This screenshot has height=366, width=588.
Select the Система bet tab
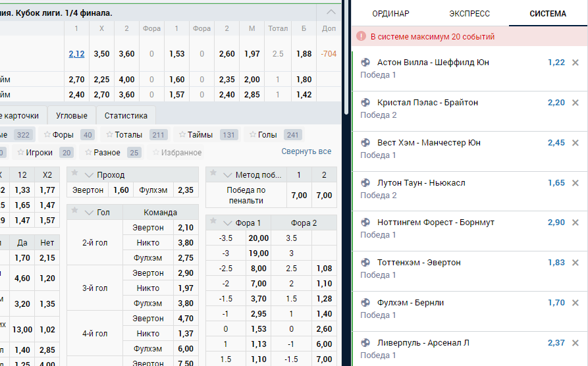(547, 14)
